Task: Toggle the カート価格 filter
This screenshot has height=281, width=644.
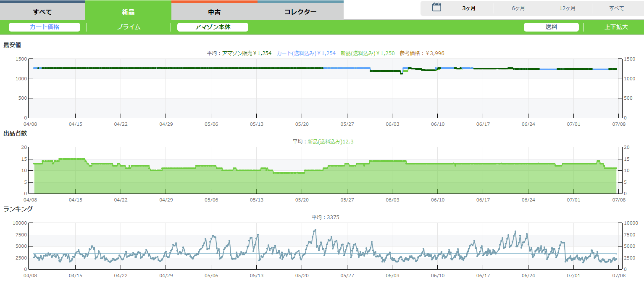Action: [45, 27]
